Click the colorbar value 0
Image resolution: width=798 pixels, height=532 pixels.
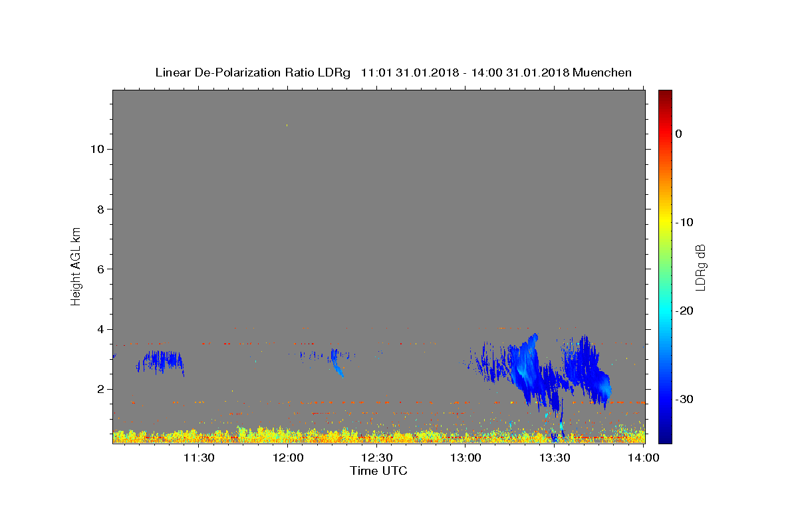click(678, 134)
